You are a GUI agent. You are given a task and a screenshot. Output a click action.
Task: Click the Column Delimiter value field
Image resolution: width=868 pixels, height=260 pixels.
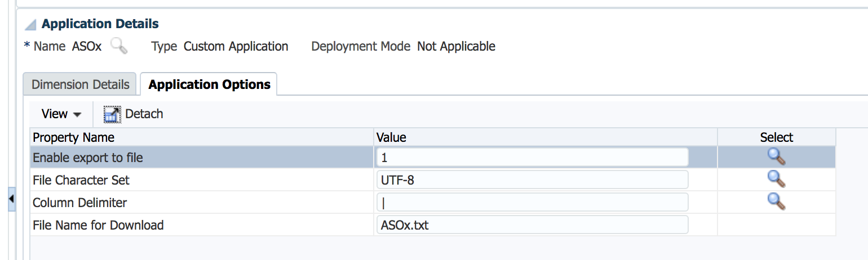click(532, 203)
